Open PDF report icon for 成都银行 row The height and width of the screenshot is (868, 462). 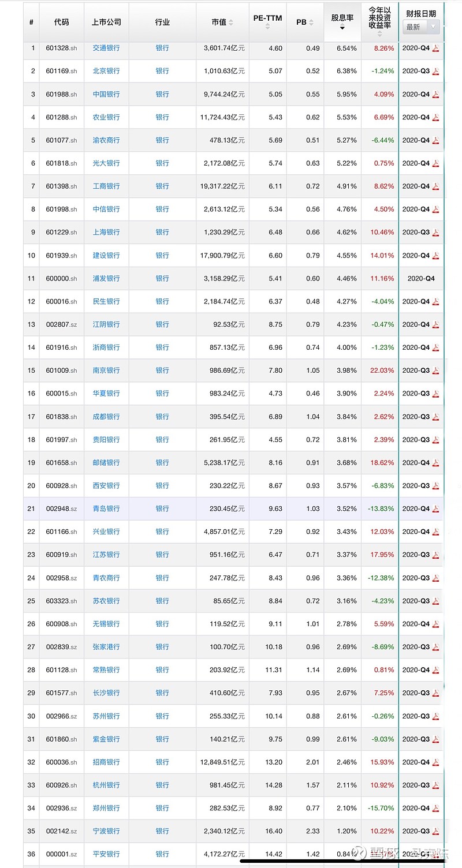[x=436, y=417]
